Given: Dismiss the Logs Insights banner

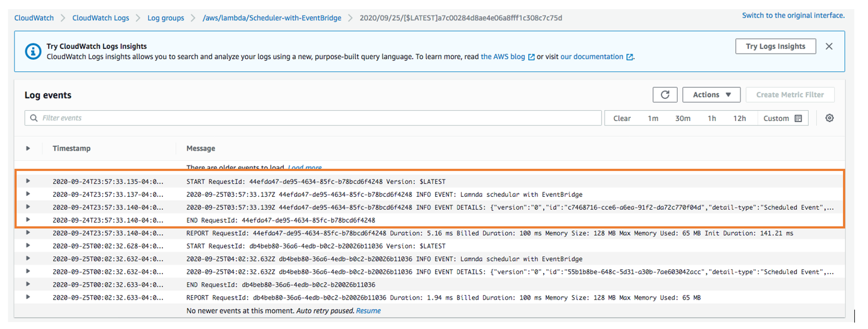Looking at the screenshot, I should 829,46.
